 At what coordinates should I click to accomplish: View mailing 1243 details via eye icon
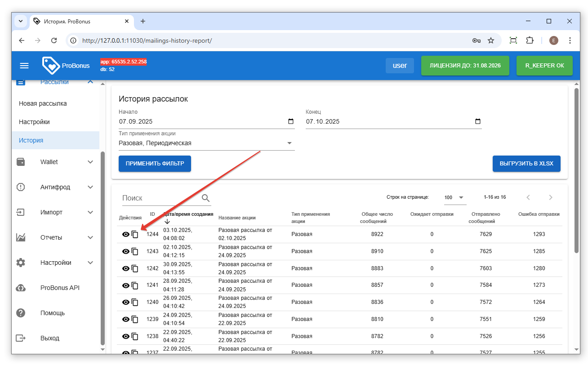coord(126,251)
